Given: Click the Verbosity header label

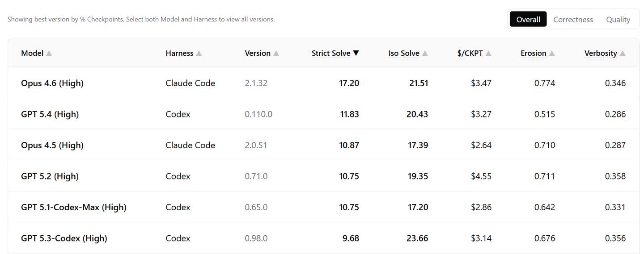Looking at the screenshot, I should click(x=601, y=53).
